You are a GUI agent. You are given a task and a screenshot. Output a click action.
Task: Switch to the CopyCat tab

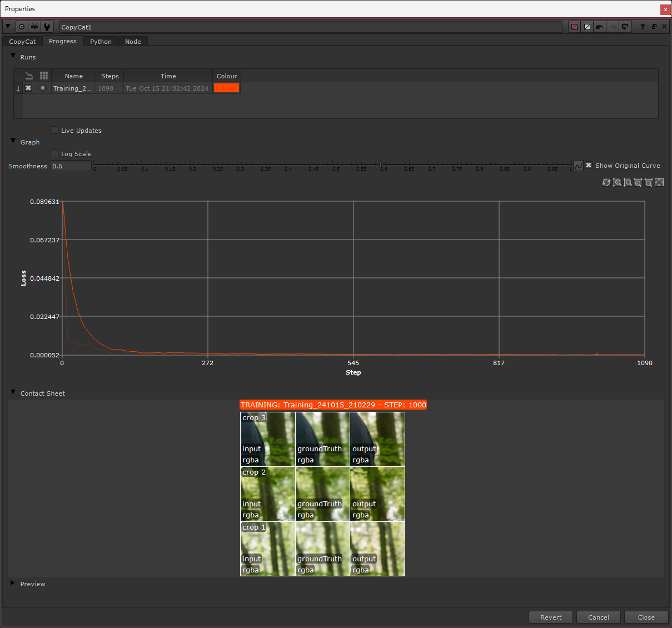point(22,42)
